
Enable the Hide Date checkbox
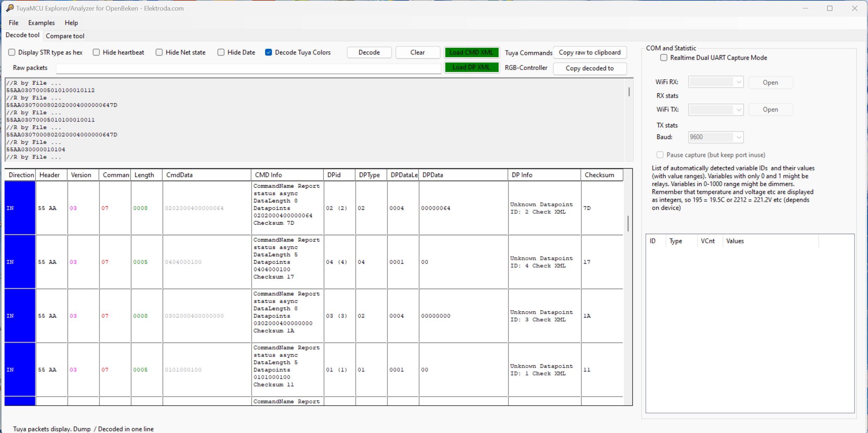[x=221, y=52]
